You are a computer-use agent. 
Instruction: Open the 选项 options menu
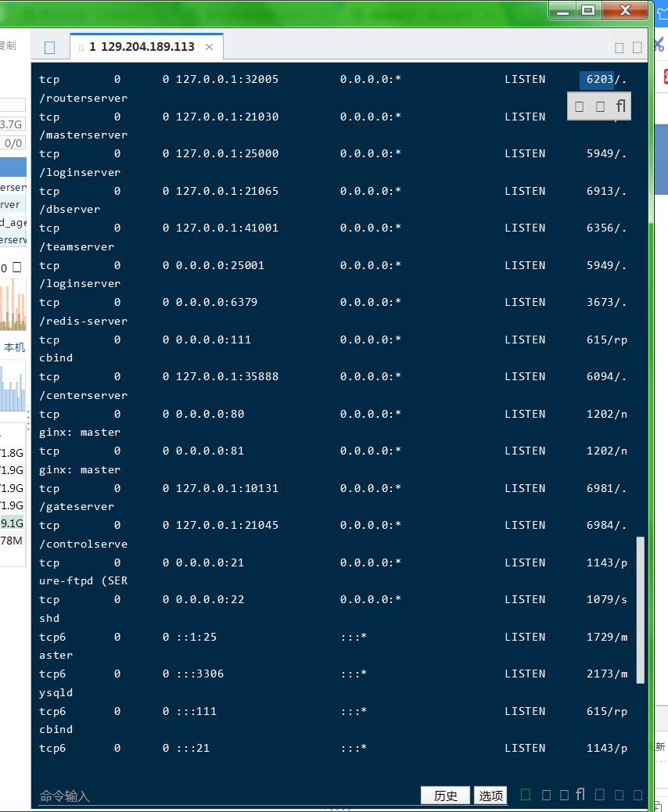[491, 796]
